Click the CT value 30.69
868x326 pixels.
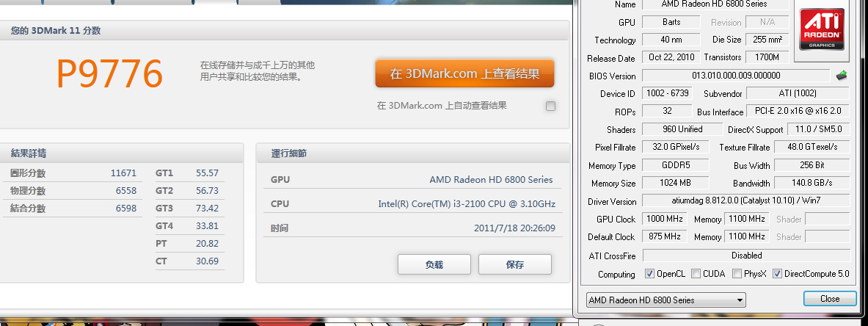tap(207, 261)
